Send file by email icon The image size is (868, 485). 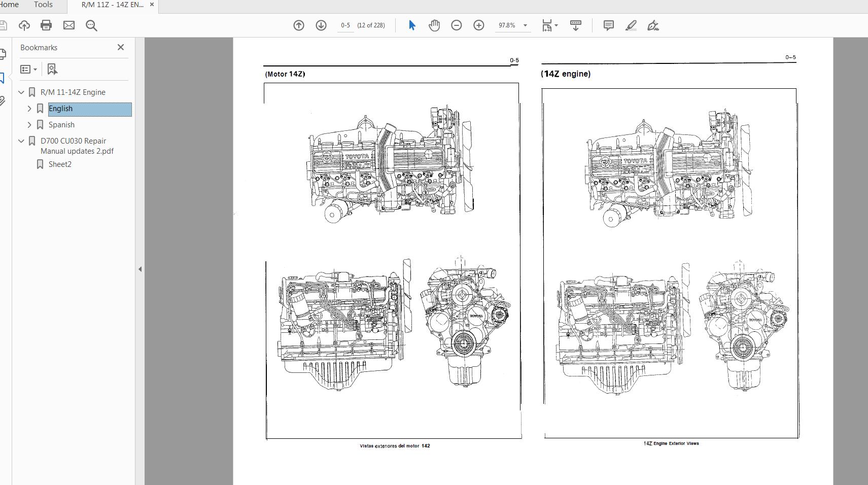(x=69, y=25)
